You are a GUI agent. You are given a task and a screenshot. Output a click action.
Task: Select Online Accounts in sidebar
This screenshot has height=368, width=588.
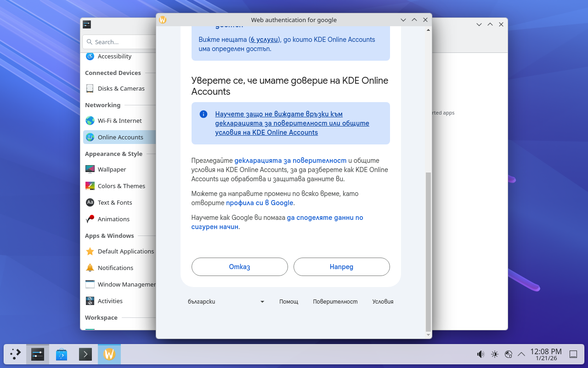120,138
